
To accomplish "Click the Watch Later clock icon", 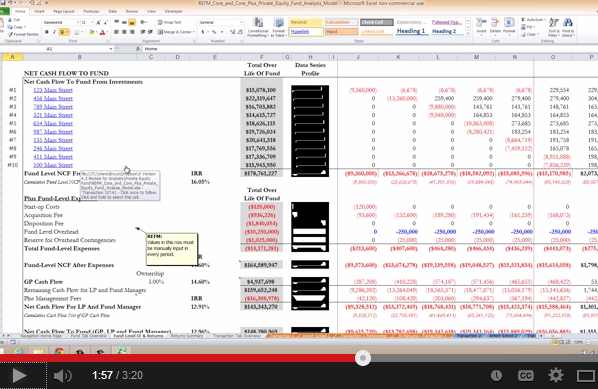I will [x=496, y=376].
